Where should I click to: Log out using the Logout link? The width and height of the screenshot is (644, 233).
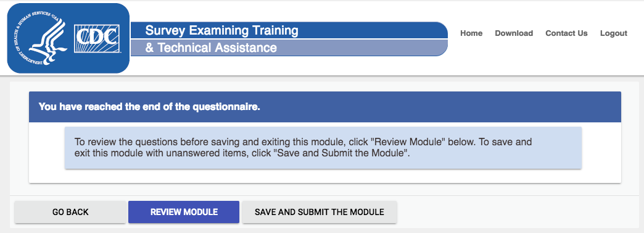[614, 33]
